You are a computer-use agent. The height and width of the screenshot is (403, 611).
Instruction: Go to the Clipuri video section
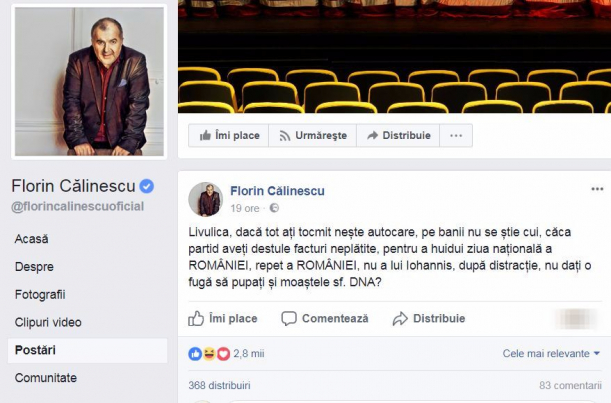coord(46,322)
